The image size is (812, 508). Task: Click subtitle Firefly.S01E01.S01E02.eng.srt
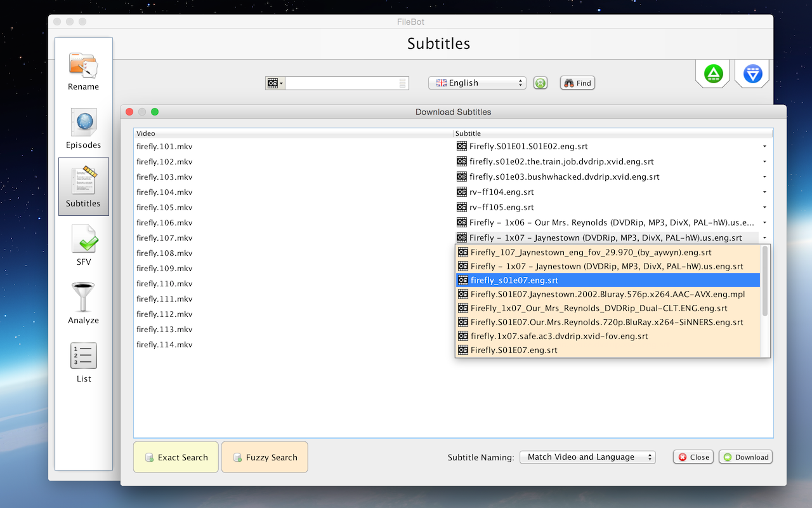tap(528, 147)
